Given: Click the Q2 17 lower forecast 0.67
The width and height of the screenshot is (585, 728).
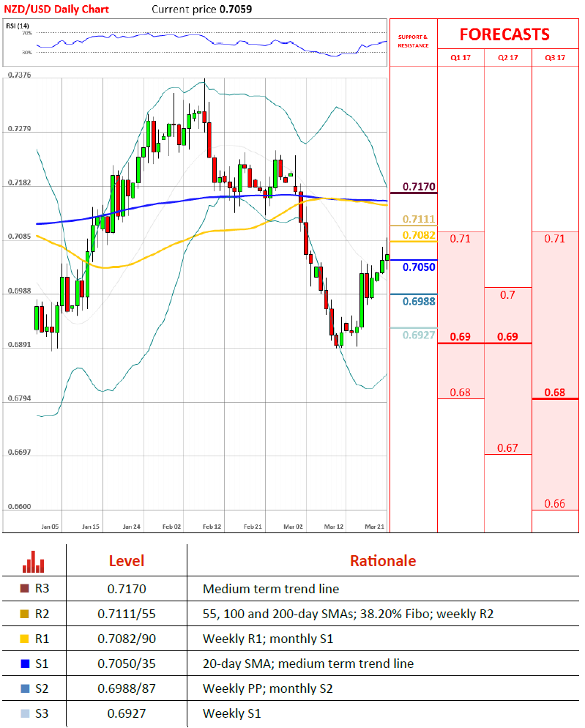Looking at the screenshot, I should point(507,448).
